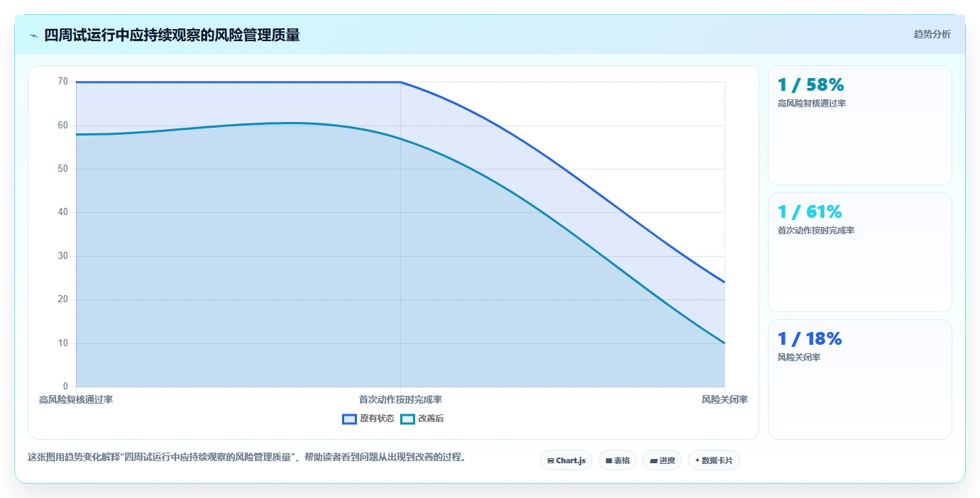Click the Chart.js tag
The height and width of the screenshot is (498, 980).
[x=566, y=460]
